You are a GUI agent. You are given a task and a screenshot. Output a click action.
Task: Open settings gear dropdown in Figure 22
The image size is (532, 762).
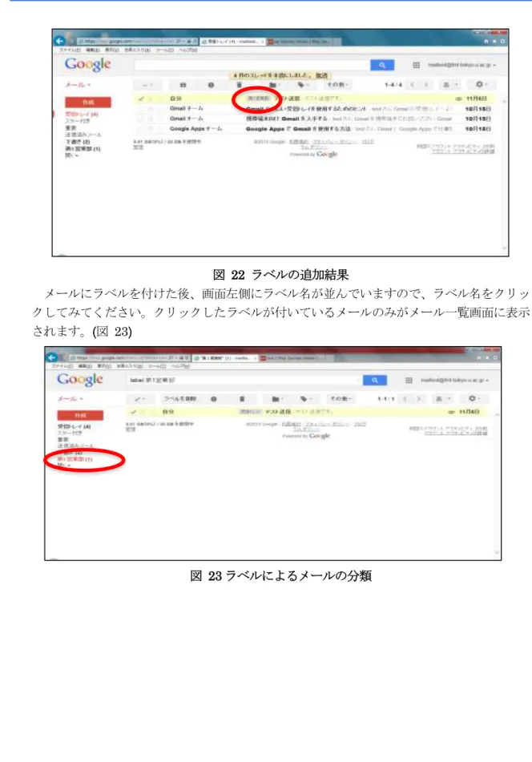point(481,85)
